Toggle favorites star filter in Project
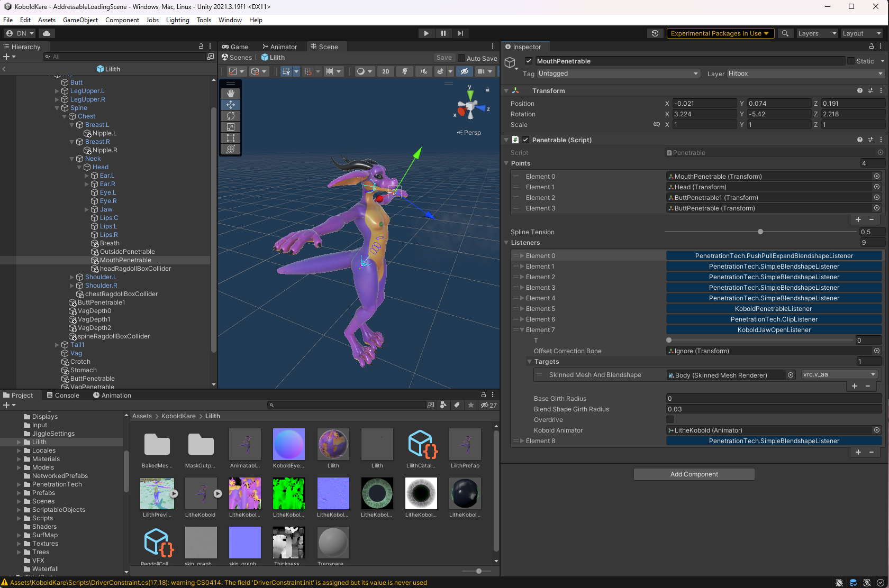The width and height of the screenshot is (889, 588). [x=471, y=405]
